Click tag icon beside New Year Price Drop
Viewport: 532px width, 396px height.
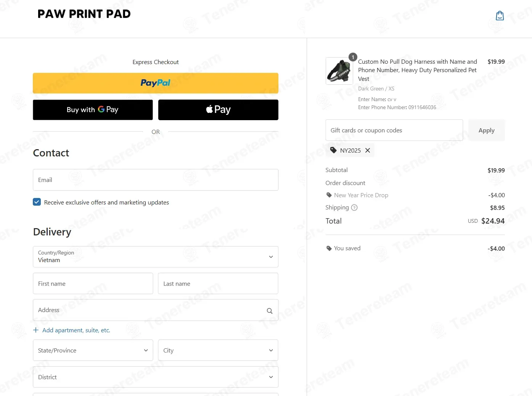coord(329,195)
